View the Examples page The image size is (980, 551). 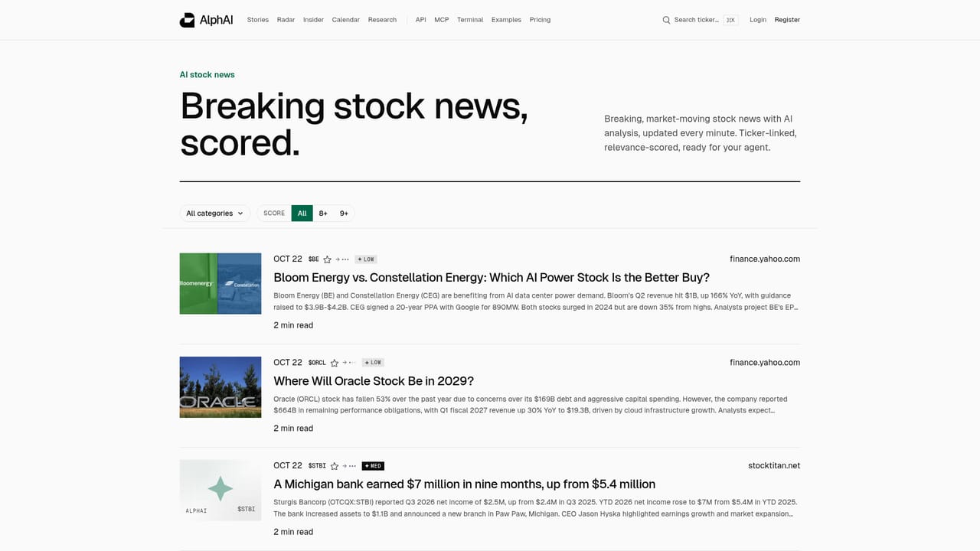click(506, 20)
